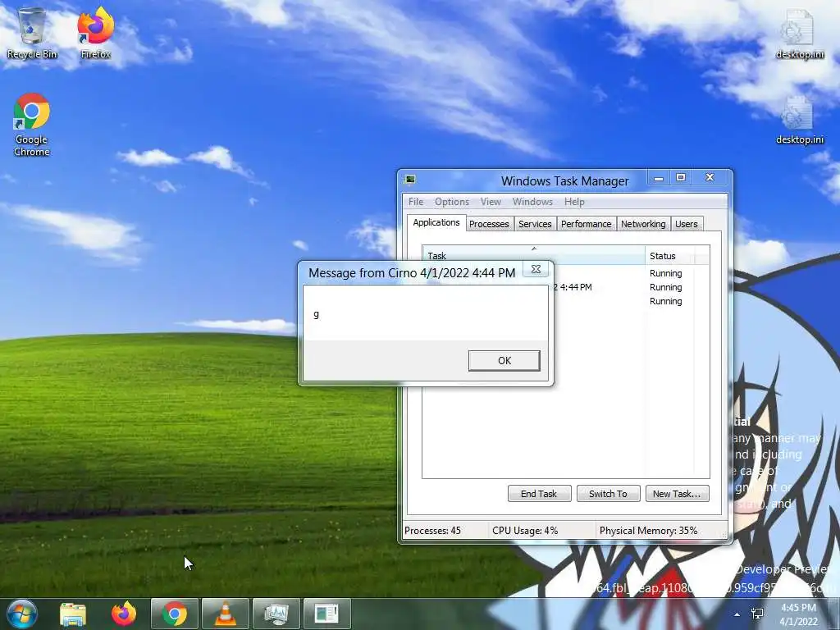Switch to the Performance tab
The width and height of the screenshot is (840, 630).
pyautogui.click(x=586, y=224)
